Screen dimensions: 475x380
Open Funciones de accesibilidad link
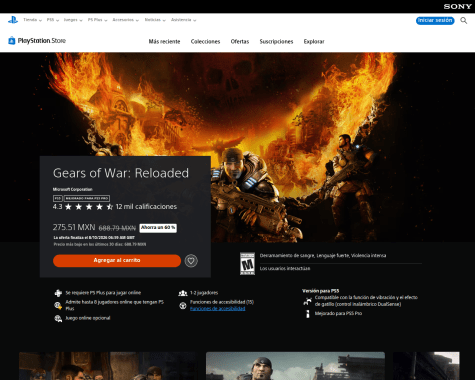pyautogui.click(x=217, y=309)
